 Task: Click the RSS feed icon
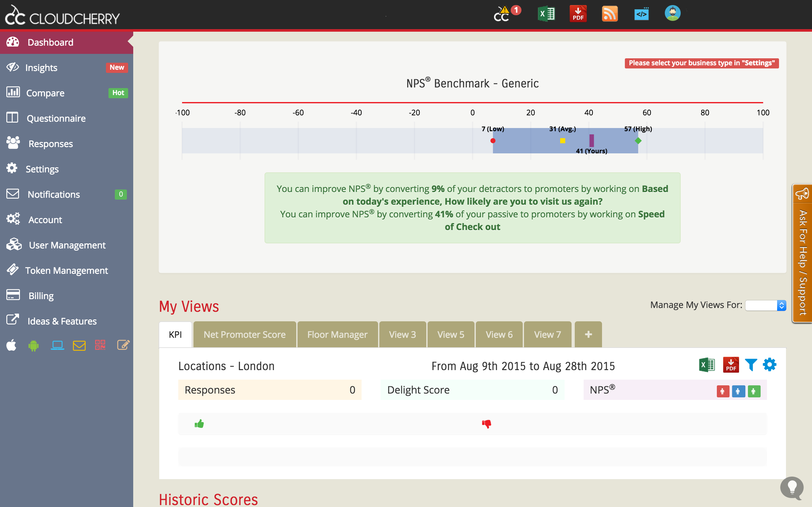coord(609,14)
